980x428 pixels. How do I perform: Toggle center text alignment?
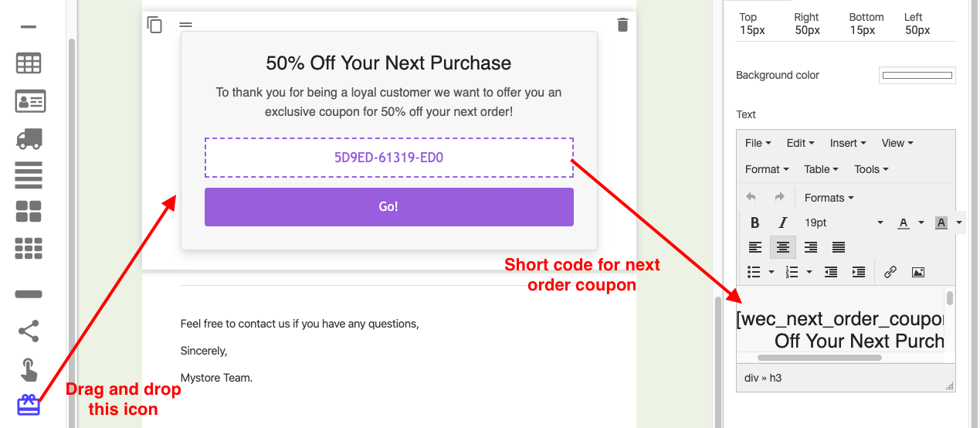[x=782, y=247]
